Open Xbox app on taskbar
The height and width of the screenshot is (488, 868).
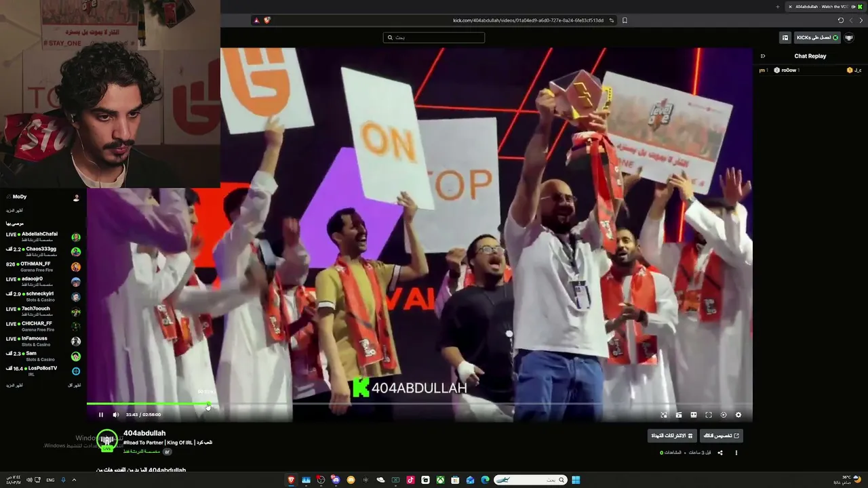(440, 480)
